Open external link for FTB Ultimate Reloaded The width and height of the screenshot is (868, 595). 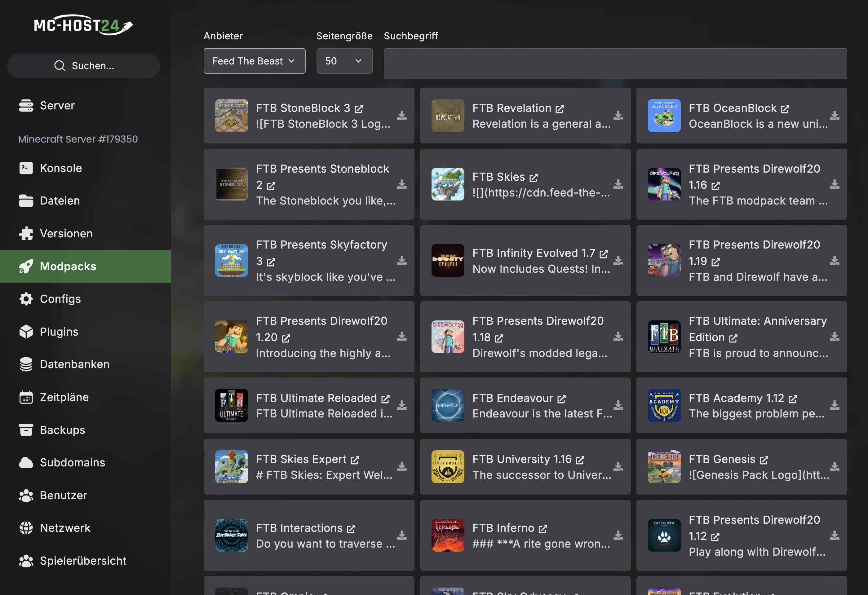pyautogui.click(x=385, y=399)
